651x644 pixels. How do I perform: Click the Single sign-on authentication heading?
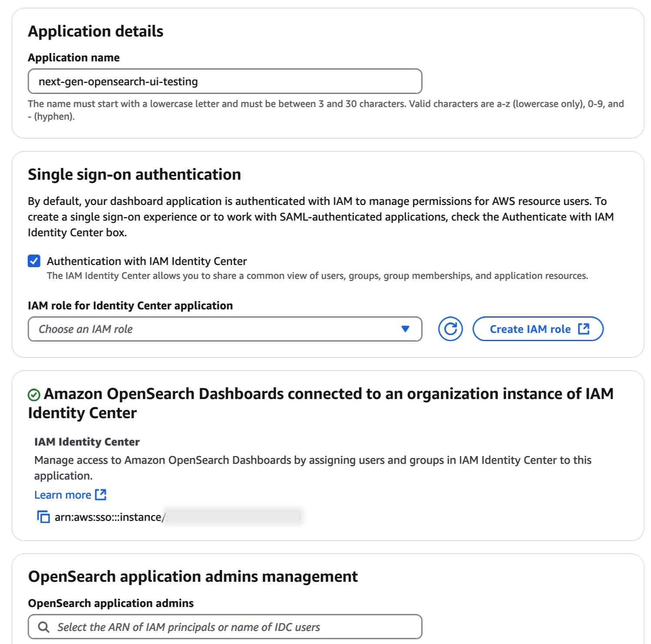coord(134,174)
